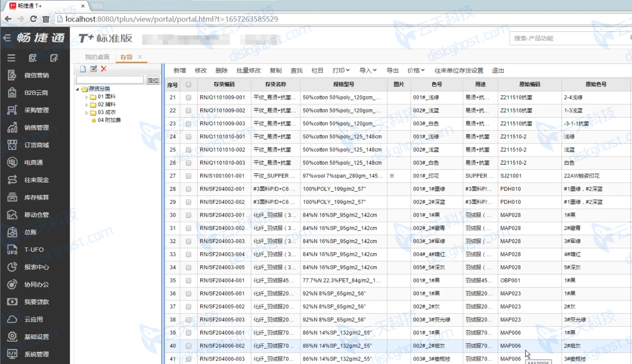Screen dimensions: 632x364
Task: Expand the 01 面料 tree folder
Action: (87, 97)
